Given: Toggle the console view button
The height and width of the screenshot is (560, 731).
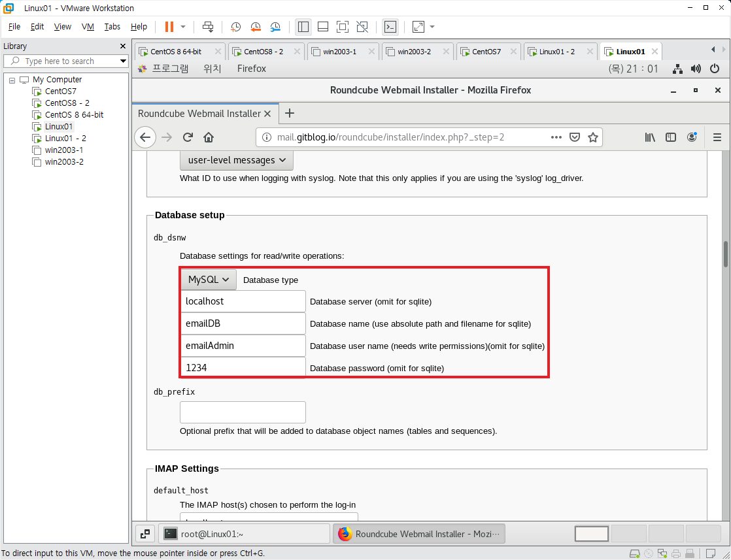Looking at the screenshot, I should coord(390,27).
